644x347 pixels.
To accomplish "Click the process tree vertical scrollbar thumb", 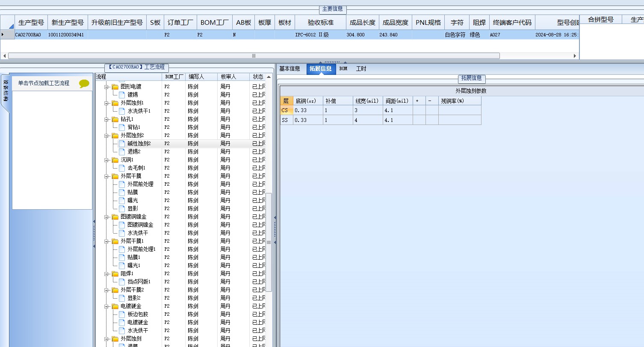I will point(269,242).
